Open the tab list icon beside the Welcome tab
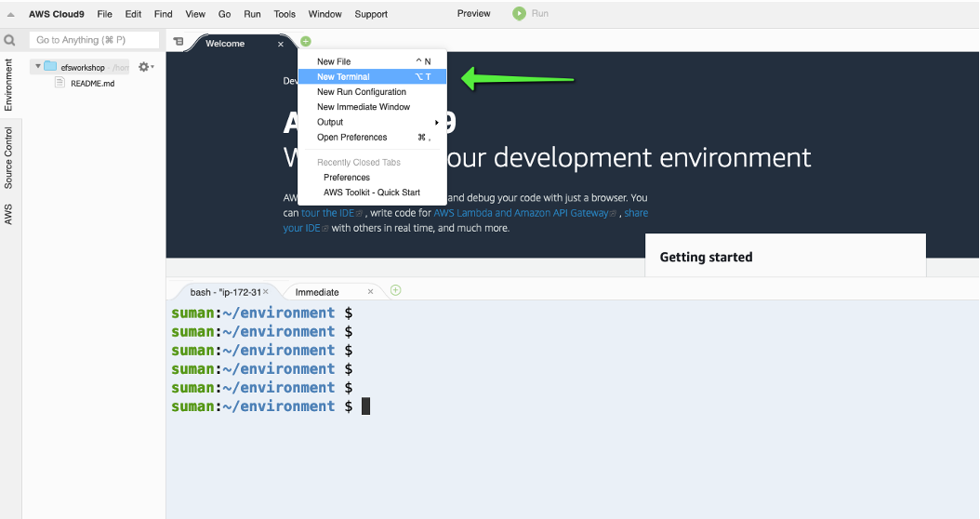The height and width of the screenshot is (519, 980). (179, 41)
